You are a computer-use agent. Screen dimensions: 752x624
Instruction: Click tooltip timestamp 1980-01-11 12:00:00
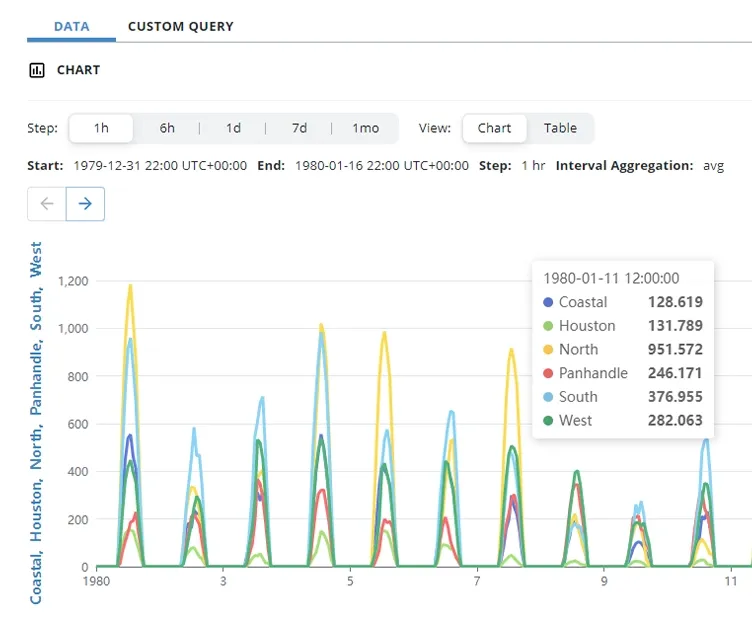(611, 278)
